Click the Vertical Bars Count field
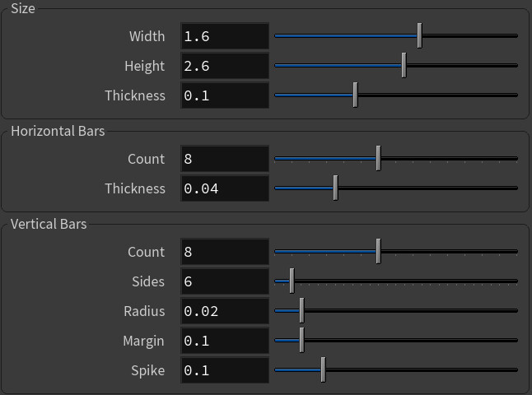Viewport: 532px width, 395px height. (225, 252)
